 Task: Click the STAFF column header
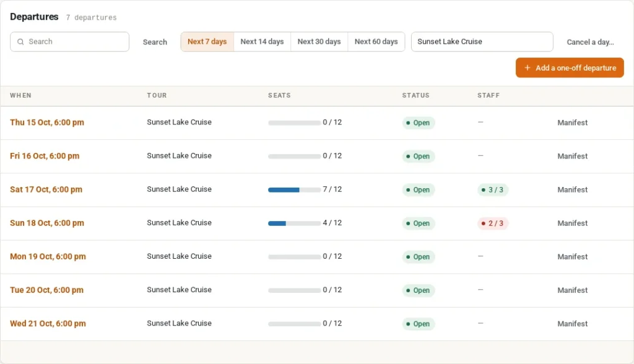point(489,95)
